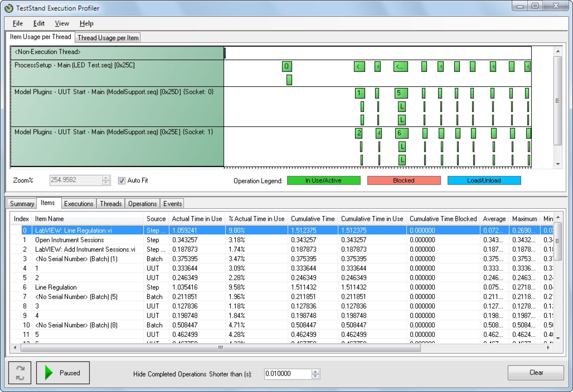Viewport: 573px width, 392px height.
Task: Decrease Zoom% with spinner down arrow
Action: click(106, 183)
